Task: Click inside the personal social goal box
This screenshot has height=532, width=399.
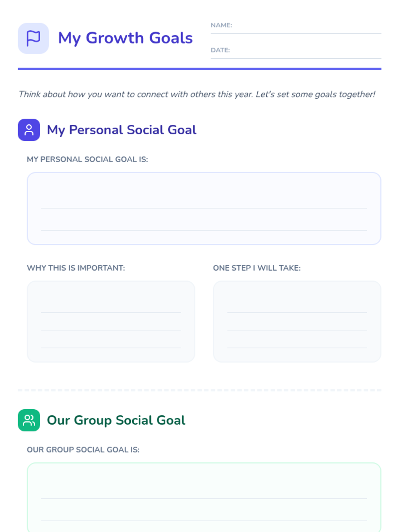Action: coord(204,208)
